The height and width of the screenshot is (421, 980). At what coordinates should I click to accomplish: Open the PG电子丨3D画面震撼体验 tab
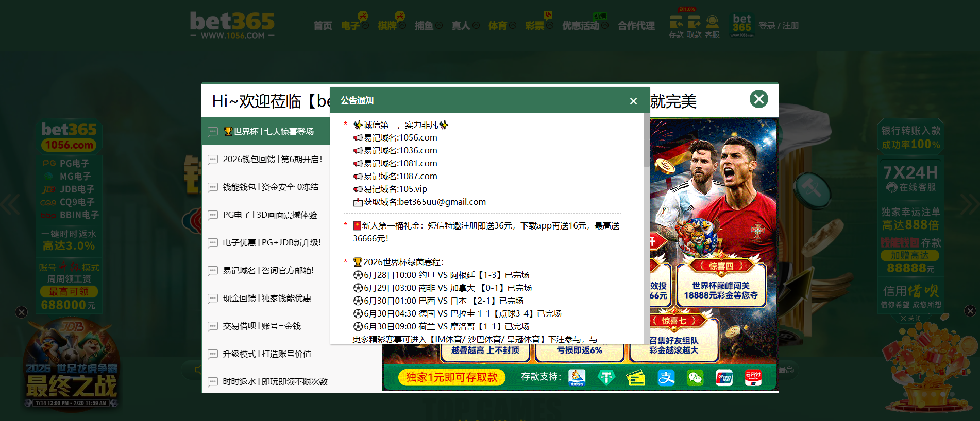[266, 215]
